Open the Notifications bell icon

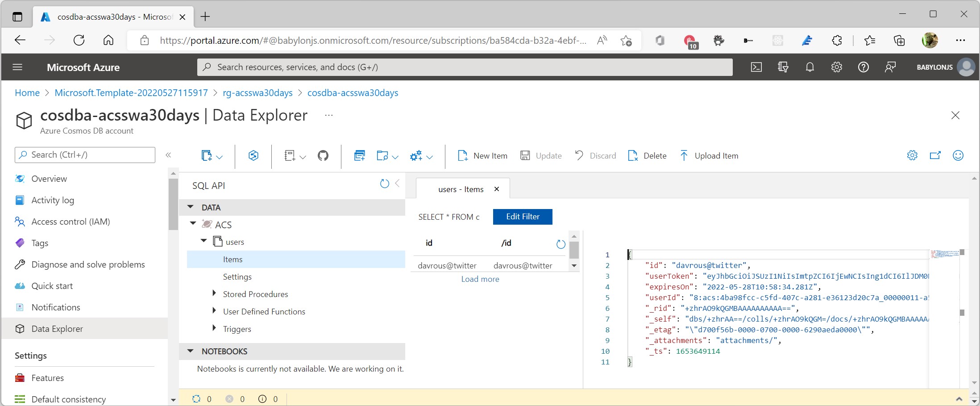pos(810,67)
